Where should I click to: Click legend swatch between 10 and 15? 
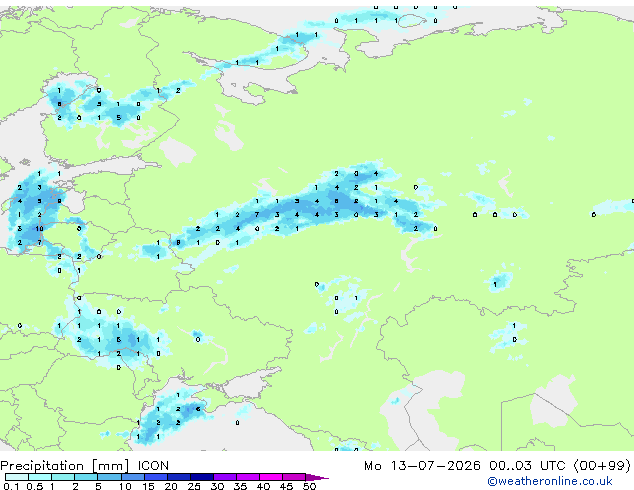point(132,477)
